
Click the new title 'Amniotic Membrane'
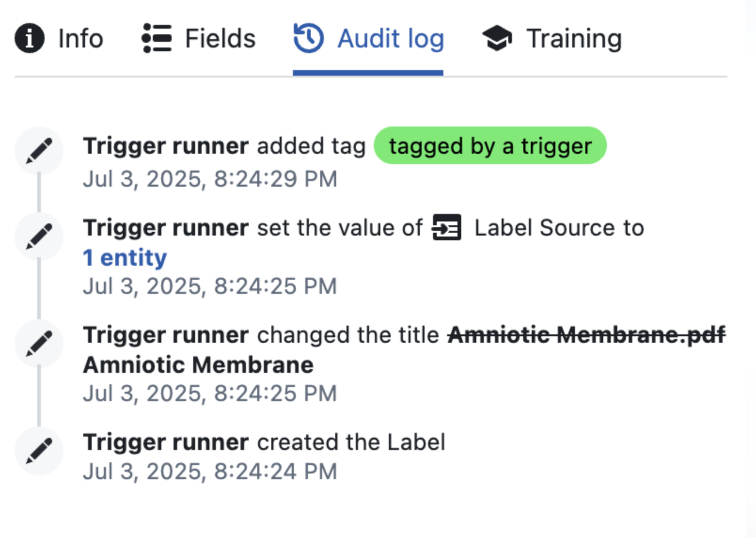[197, 363]
